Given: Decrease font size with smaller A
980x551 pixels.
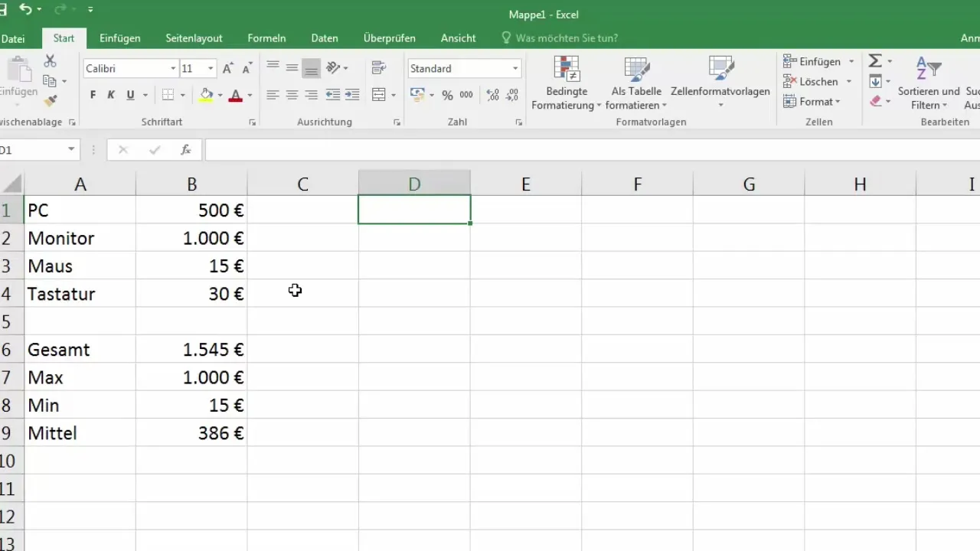Looking at the screenshot, I should [247, 69].
